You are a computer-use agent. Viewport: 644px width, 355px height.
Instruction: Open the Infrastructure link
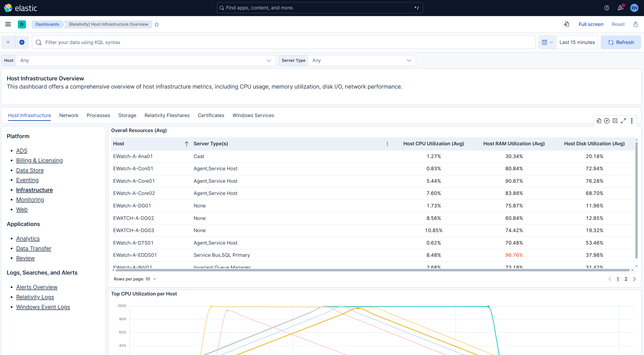click(x=35, y=190)
